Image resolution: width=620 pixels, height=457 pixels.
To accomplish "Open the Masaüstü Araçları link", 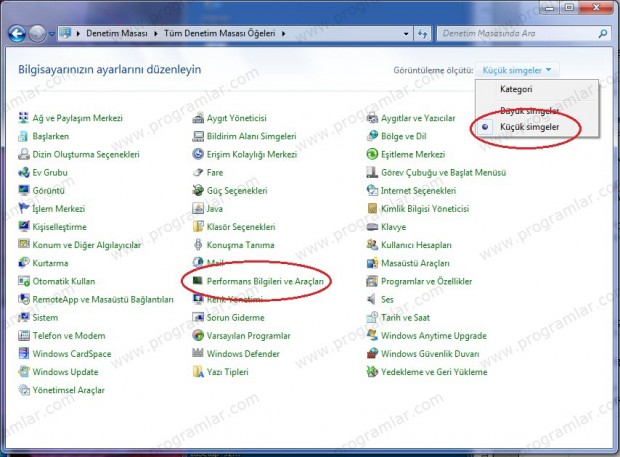I will tap(415, 263).
